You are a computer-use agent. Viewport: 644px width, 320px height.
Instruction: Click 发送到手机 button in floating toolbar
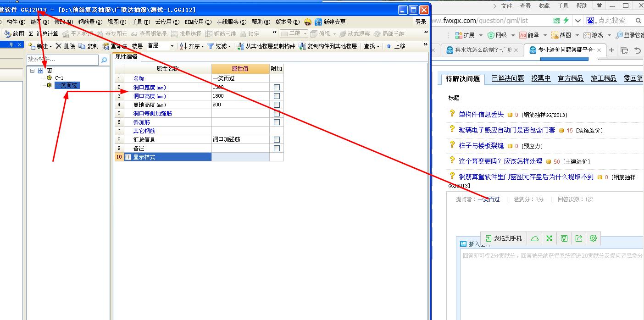[x=504, y=238]
